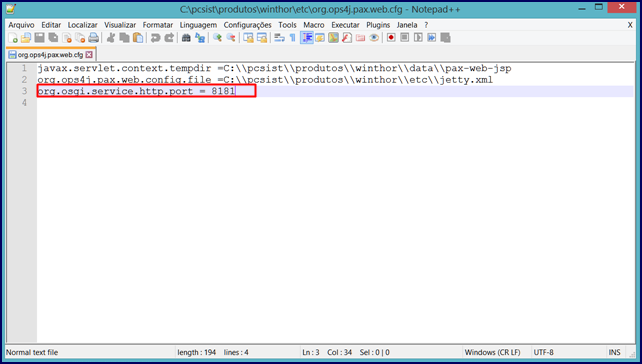Click line number 1 in the margin
The width and height of the screenshot is (642, 364).
tap(24, 68)
